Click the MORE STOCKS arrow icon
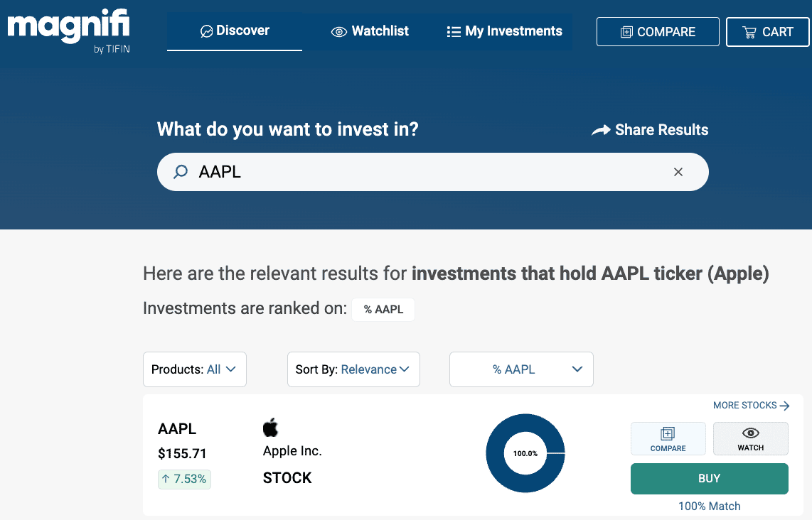 click(784, 406)
